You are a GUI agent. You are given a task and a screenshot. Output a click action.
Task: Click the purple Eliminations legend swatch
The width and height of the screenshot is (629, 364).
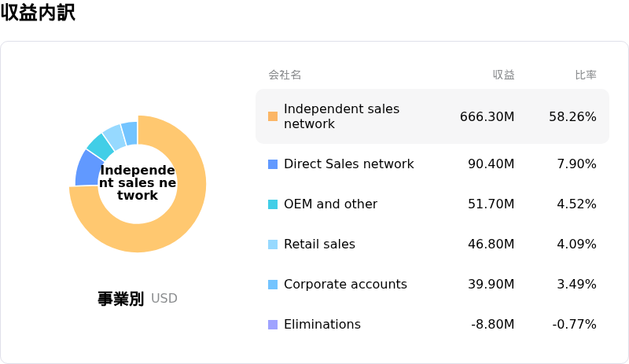273,325
